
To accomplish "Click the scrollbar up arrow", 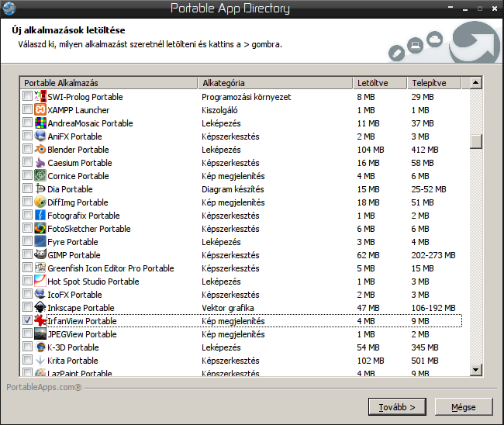I will [476, 83].
